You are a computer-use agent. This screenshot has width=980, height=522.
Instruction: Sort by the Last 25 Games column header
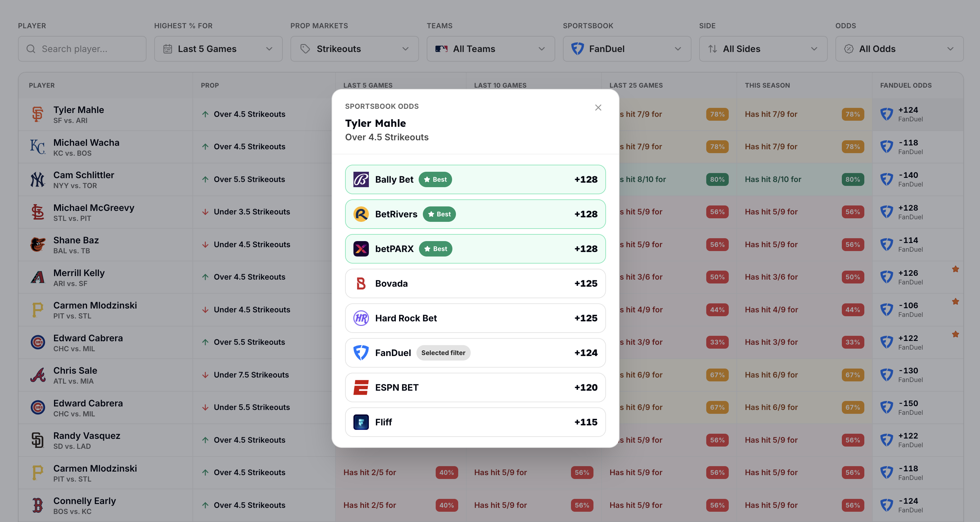636,85
